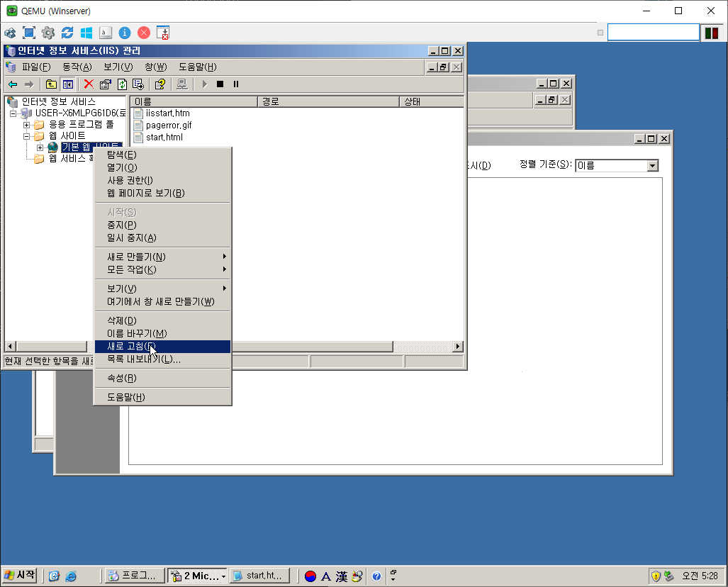Click 새로 고침(F) highlighted entry

point(162,347)
